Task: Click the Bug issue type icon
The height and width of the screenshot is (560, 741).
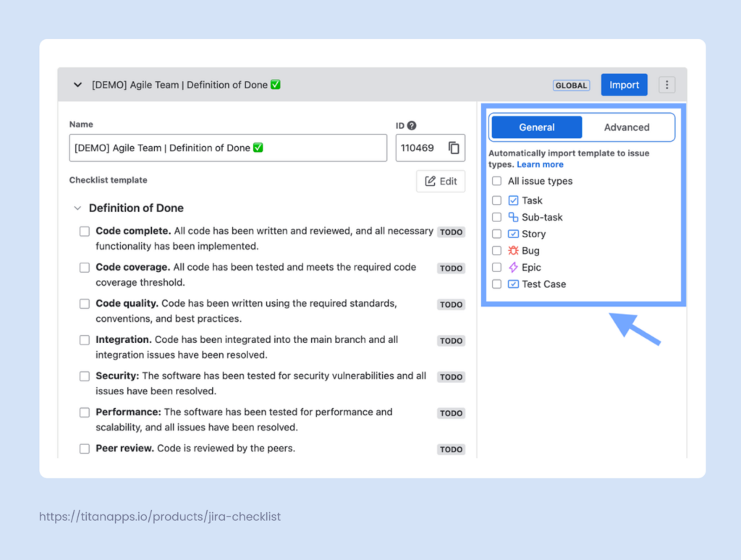Action: click(x=515, y=250)
